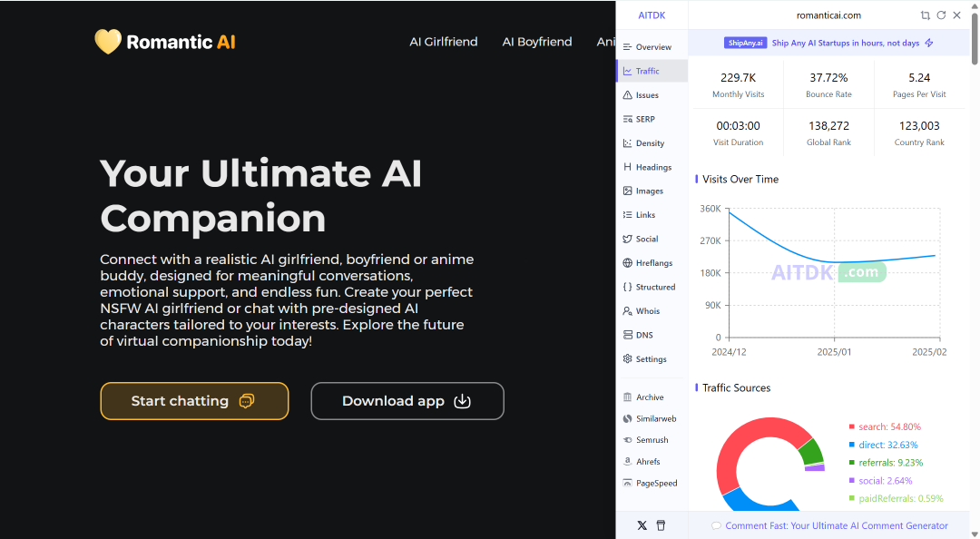The height and width of the screenshot is (539, 980).
Task: Click the Social bird icon
Action: tap(628, 239)
